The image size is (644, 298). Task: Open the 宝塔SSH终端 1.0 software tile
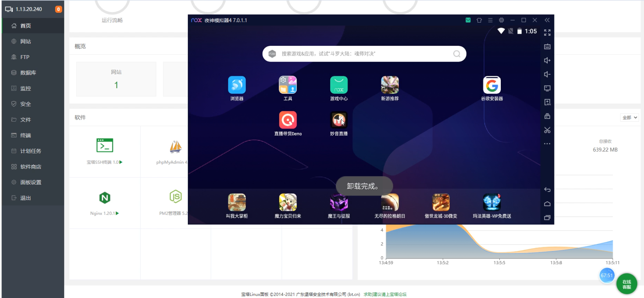click(x=105, y=151)
